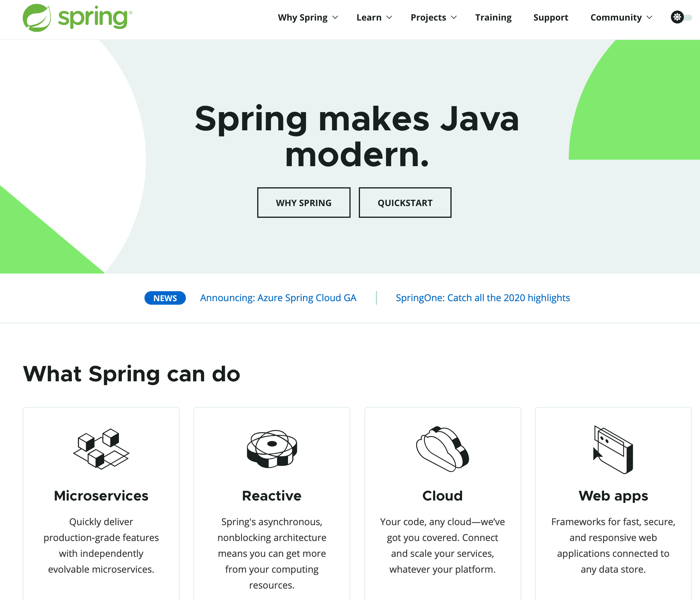Select the Training menu item
700x600 pixels.
493,17
